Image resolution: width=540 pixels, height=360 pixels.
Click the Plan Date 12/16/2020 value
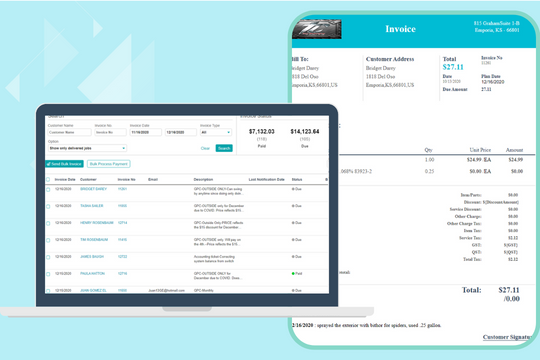click(x=493, y=82)
